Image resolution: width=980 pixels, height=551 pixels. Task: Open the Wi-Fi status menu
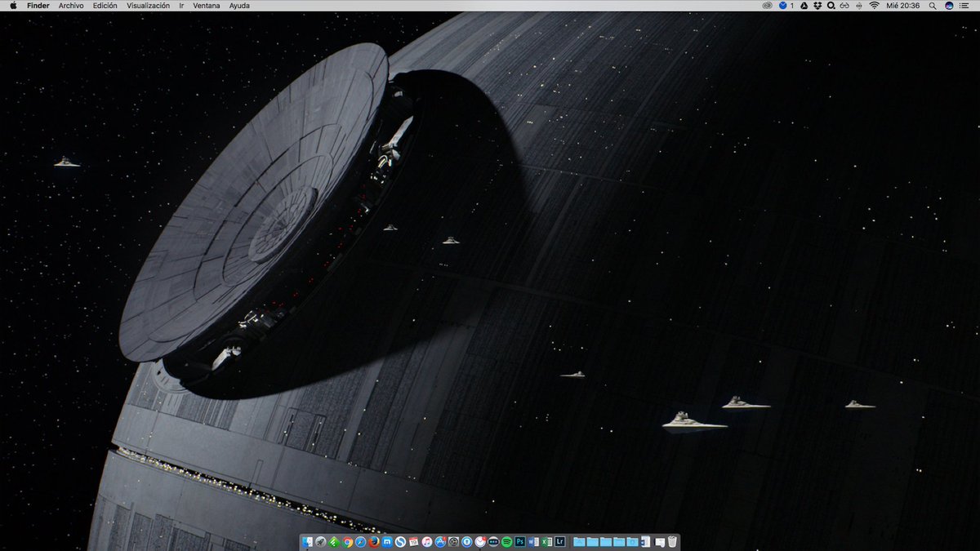point(874,6)
